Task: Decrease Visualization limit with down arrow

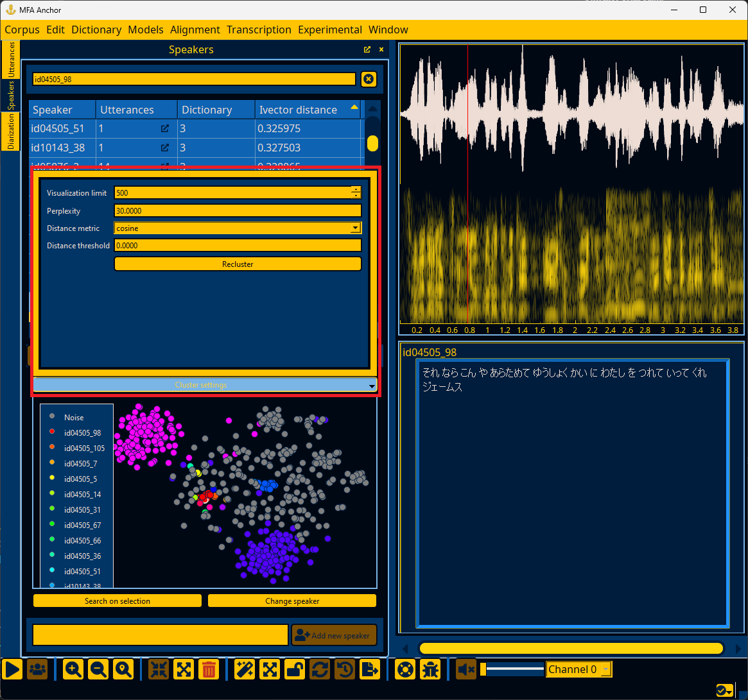Action: tap(356, 196)
